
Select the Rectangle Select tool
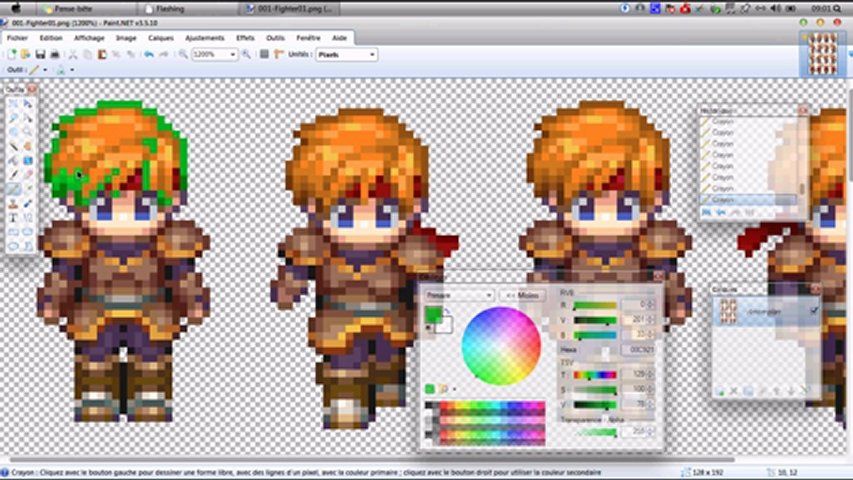tap(13, 103)
